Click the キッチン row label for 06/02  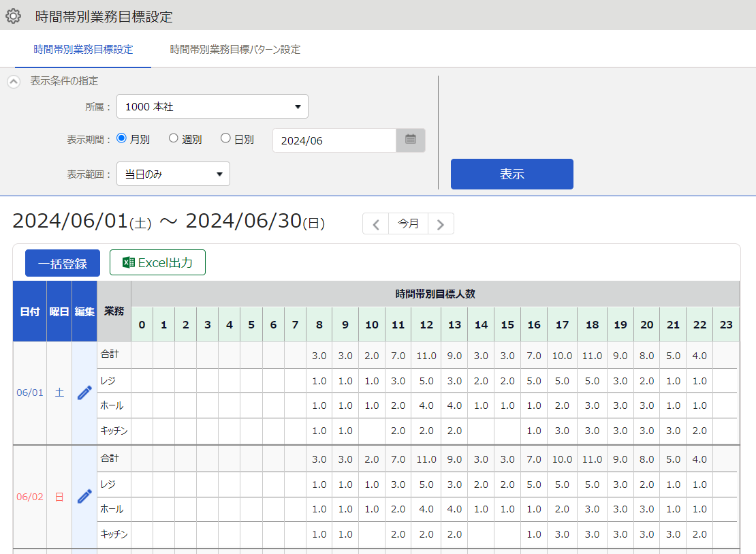(114, 534)
